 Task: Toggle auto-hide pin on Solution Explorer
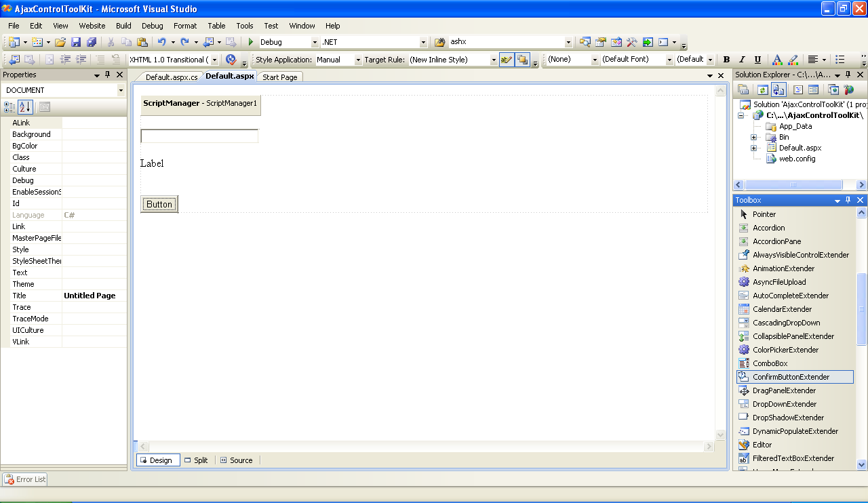pos(848,75)
